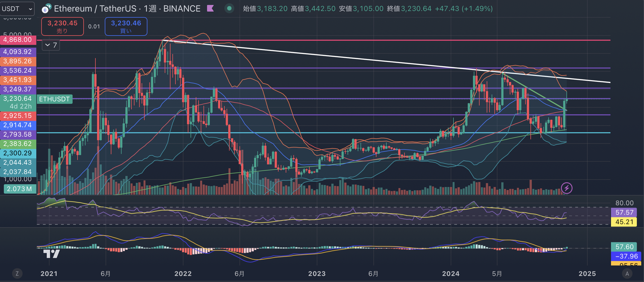Select the 2,914.74 blue price label
644x282 pixels.
[18, 125]
